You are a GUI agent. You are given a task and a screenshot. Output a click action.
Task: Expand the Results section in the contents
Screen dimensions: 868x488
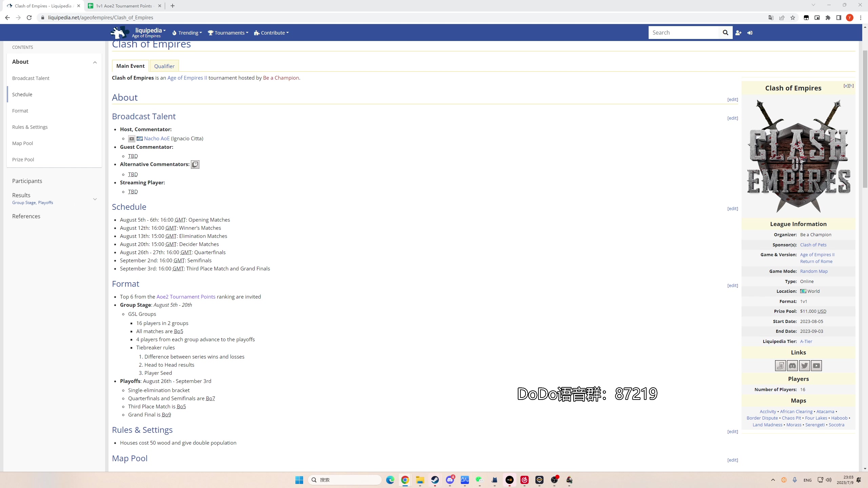(x=95, y=199)
